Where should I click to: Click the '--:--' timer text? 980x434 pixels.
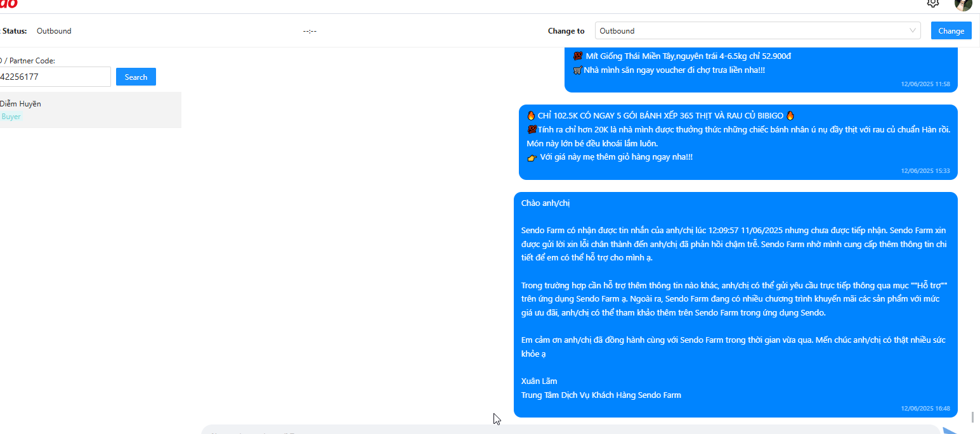pyautogui.click(x=310, y=31)
